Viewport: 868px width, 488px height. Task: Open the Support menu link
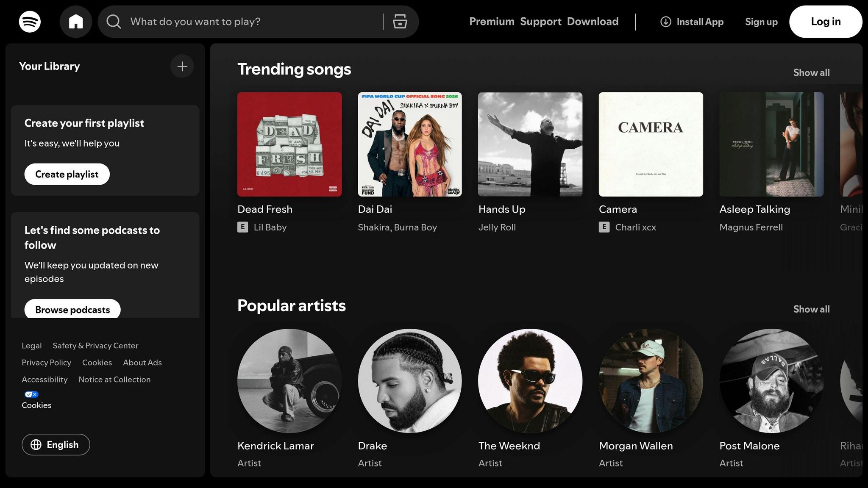tap(540, 22)
